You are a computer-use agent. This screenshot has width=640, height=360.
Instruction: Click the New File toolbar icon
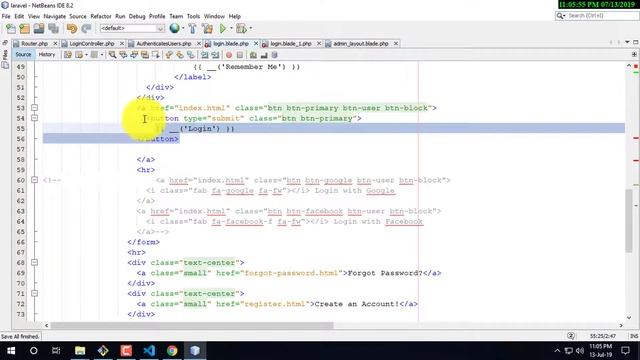pos(11,28)
